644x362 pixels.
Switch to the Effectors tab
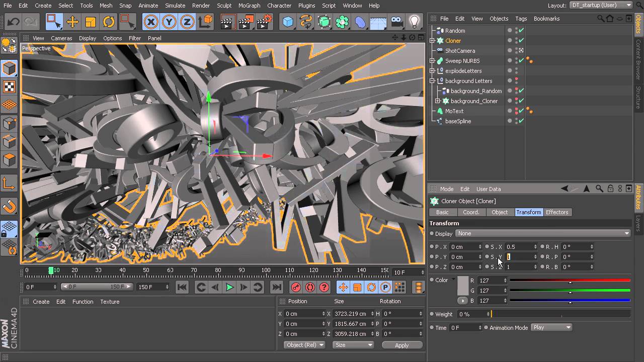557,212
